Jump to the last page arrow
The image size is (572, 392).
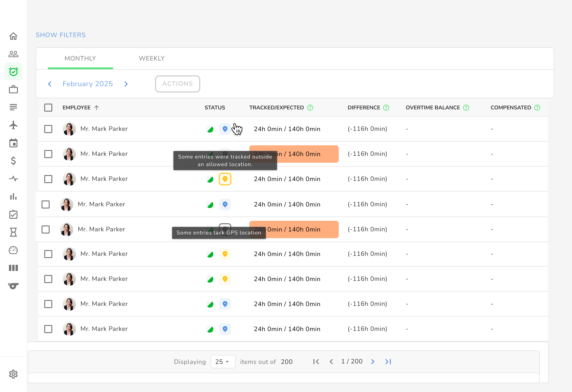tap(388, 361)
